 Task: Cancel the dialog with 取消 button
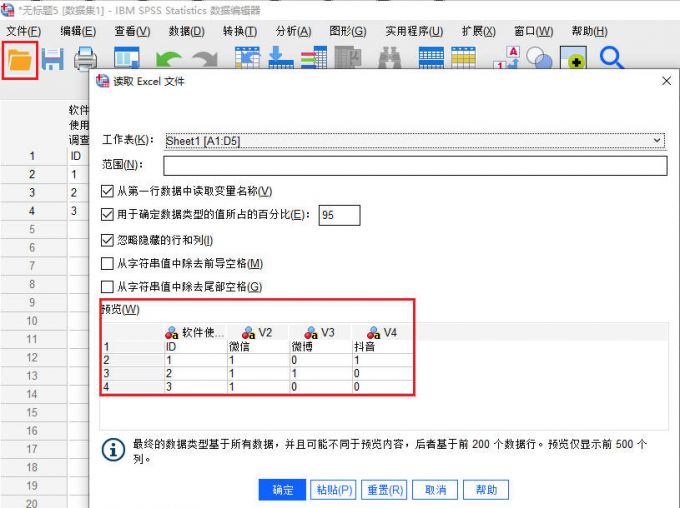pos(435,490)
